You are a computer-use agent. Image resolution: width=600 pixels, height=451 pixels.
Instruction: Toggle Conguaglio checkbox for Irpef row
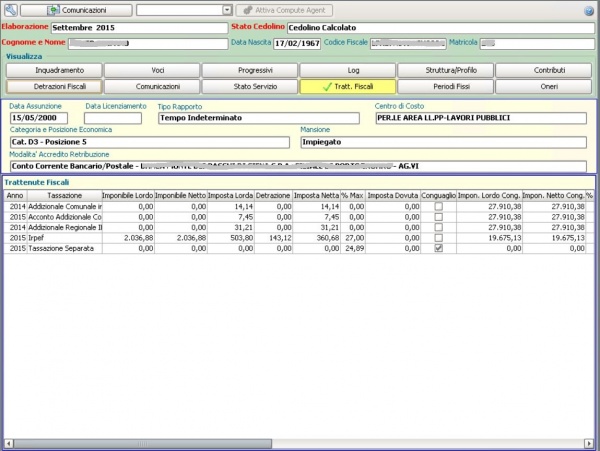click(x=438, y=238)
